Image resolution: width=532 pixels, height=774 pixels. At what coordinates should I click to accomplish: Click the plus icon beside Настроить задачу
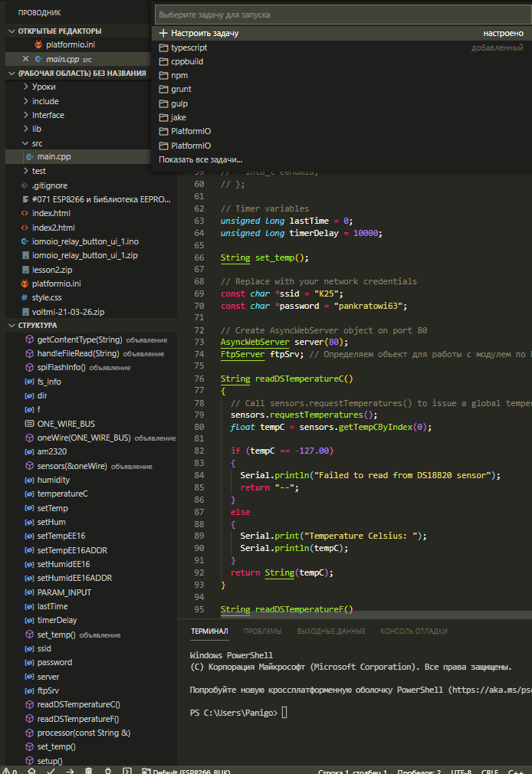tap(163, 34)
